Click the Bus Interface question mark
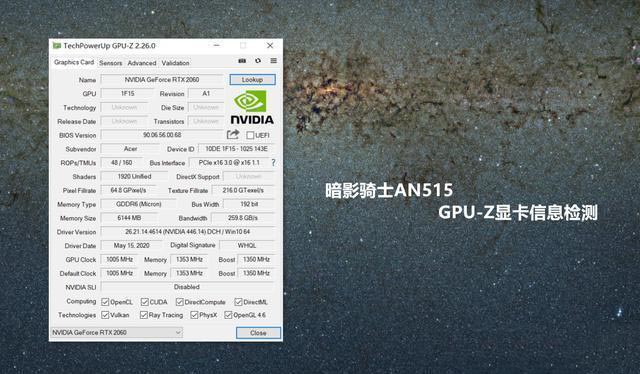640x374 pixels. point(273,163)
